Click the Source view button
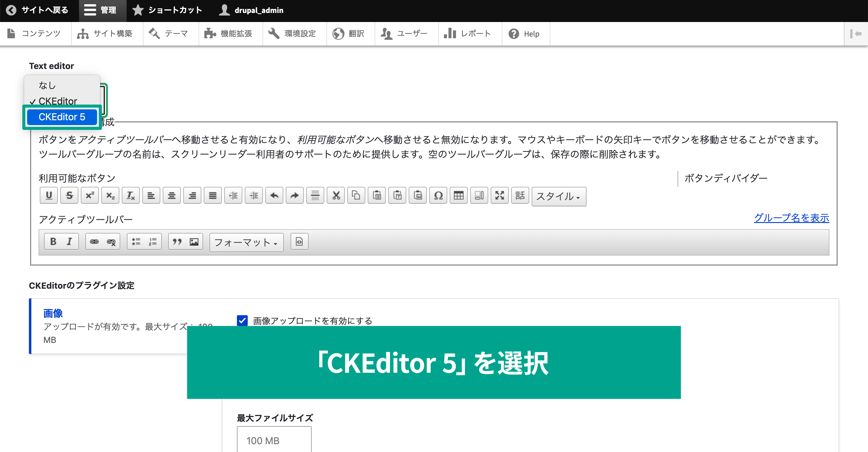The height and width of the screenshot is (452, 868). 299,241
